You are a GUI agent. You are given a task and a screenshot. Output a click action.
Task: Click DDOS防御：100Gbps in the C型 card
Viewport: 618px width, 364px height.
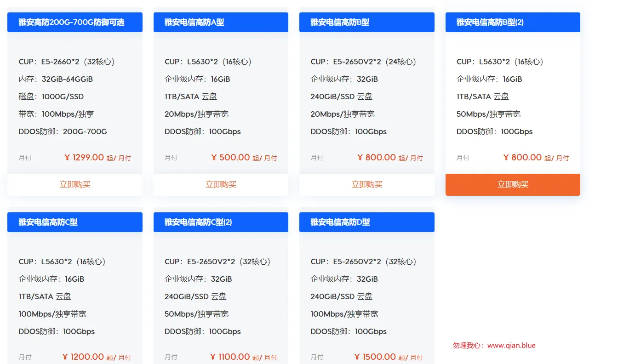pos(57,331)
